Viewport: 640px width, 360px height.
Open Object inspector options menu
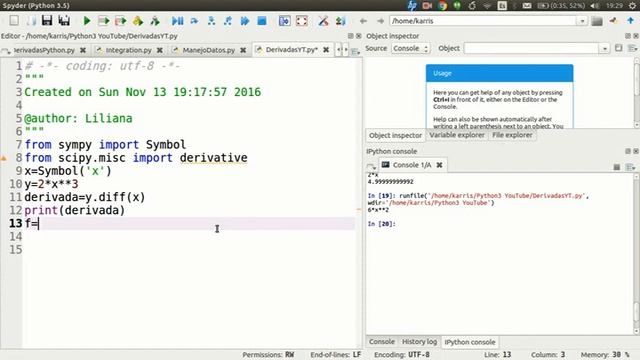pyautogui.click(x=632, y=48)
